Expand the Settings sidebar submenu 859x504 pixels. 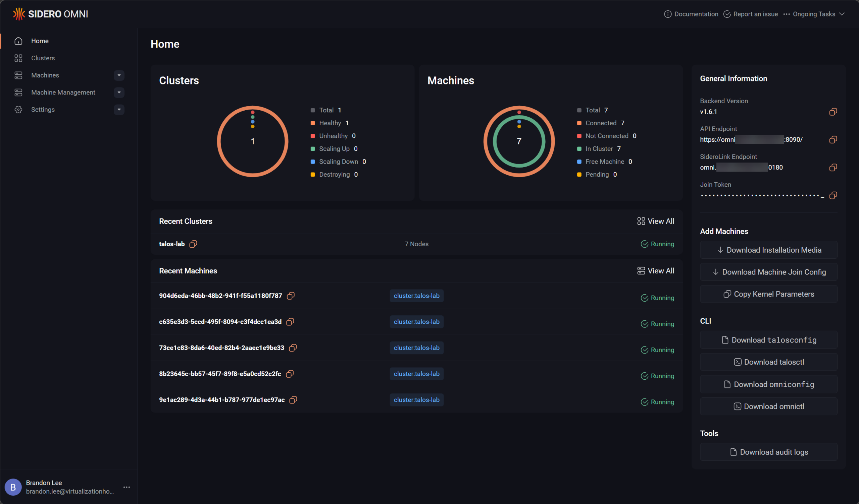(x=119, y=110)
